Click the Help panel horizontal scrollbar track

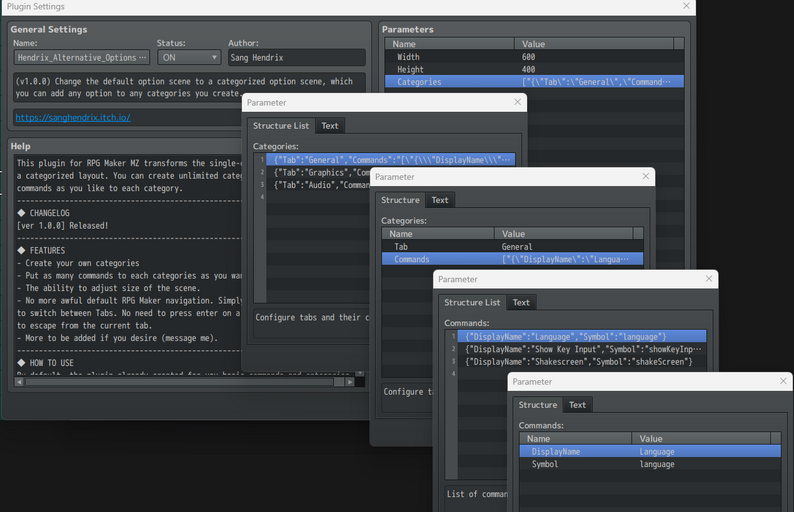coord(184,382)
